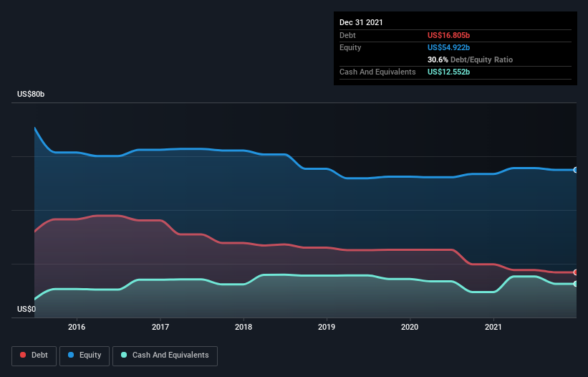588x377 pixels.
Task: Click the Dec 31 2021 tooltip date
Action: click(361, 22)
